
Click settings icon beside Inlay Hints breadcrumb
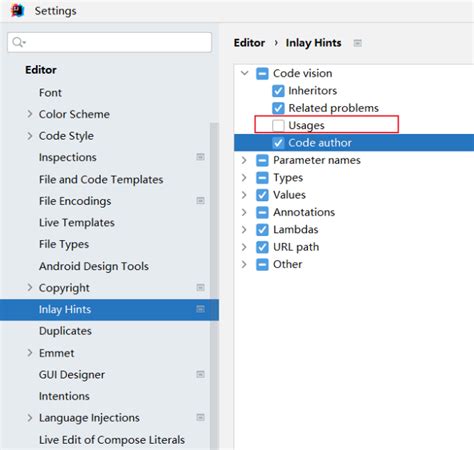(358, 43)
